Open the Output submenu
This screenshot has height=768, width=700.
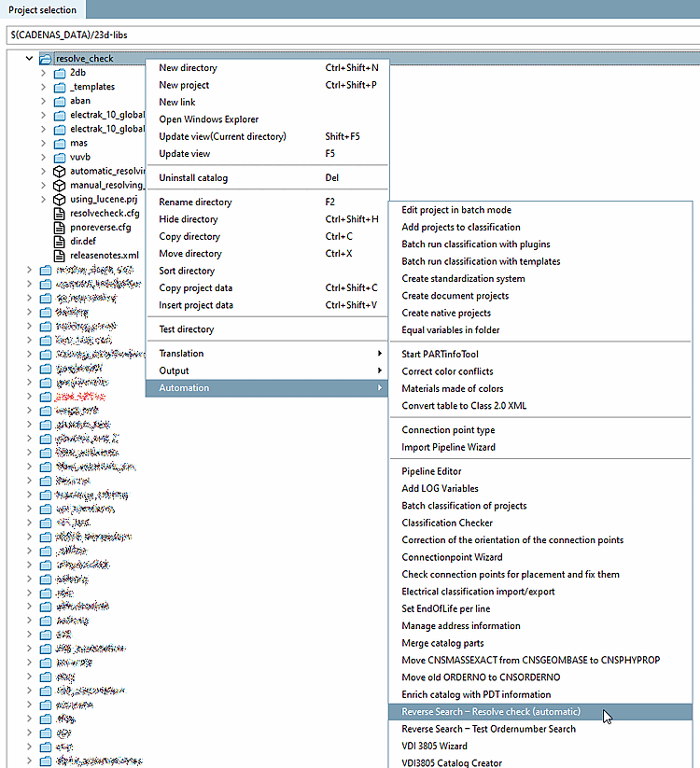point(267,370)
